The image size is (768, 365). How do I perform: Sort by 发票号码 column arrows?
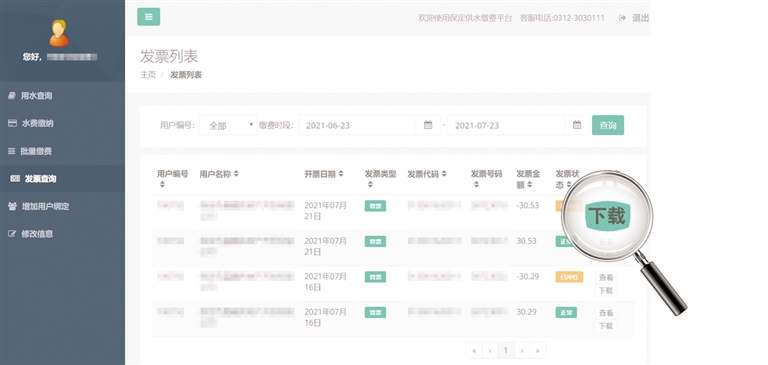[476, 185]
